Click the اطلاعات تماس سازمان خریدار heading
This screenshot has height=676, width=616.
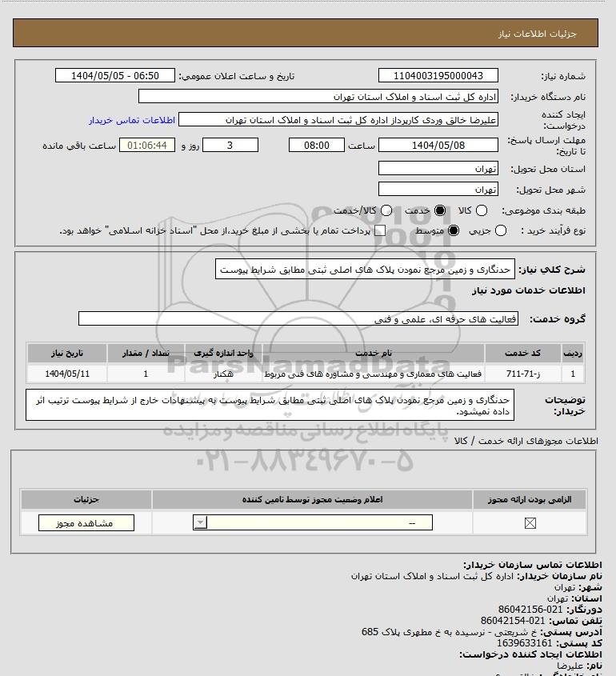[532, 565]
